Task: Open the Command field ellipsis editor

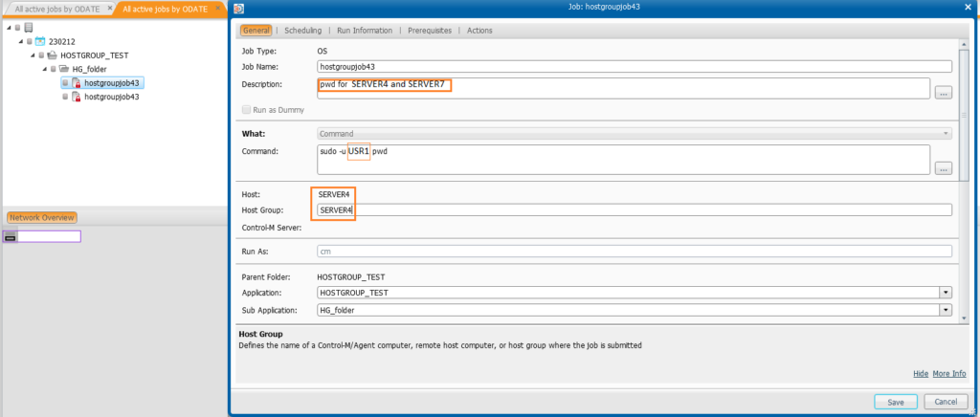Action: pyautogui.click(x=943, y=168)
